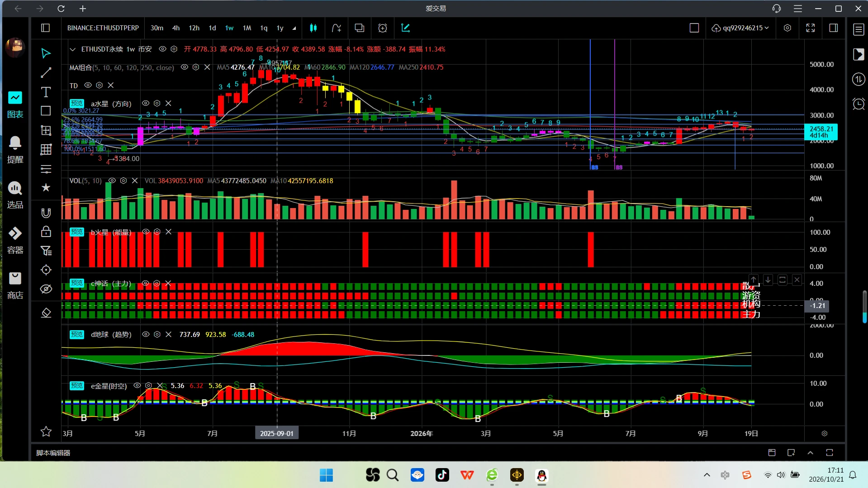Open TikTok from the Windows taskbar
This screenshot has width=868, height=488.
442,475
